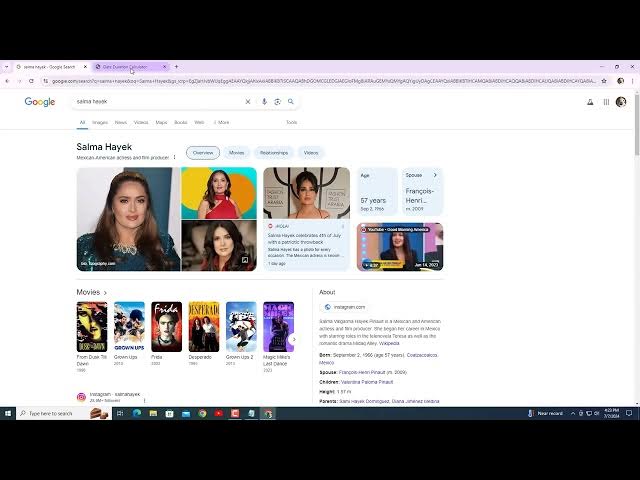Open YouTube app from the taskbar
Viewport: 640px width, 480px height.
[x=219, y=413]
